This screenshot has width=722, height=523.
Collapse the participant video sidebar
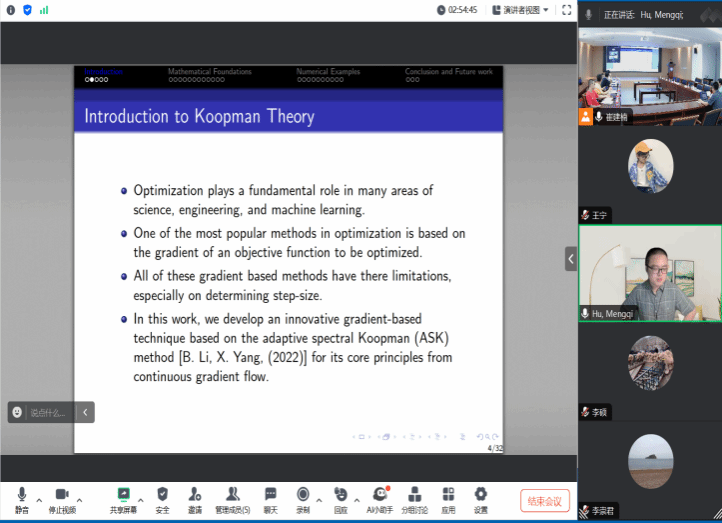571,258
